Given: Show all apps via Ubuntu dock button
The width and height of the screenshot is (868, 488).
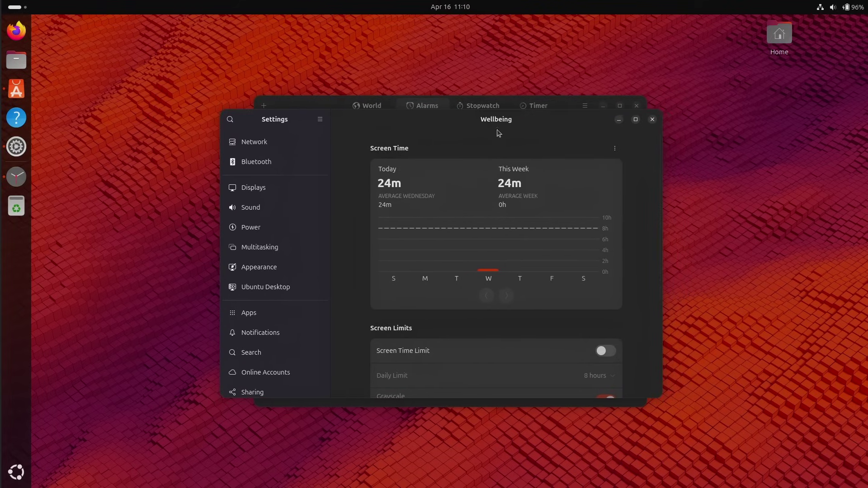Looking at the screenshot, I should click(16, 472).
